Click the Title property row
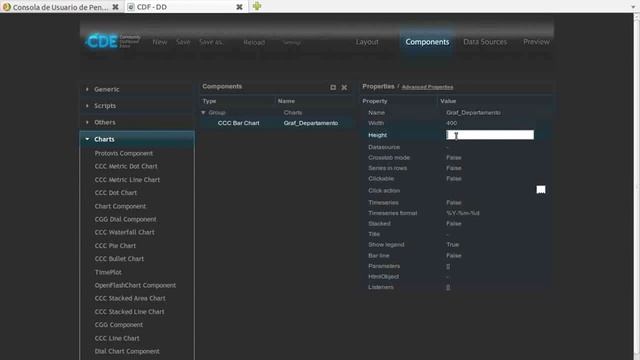This screenshot has width=640, height=360. pos(456,234)
